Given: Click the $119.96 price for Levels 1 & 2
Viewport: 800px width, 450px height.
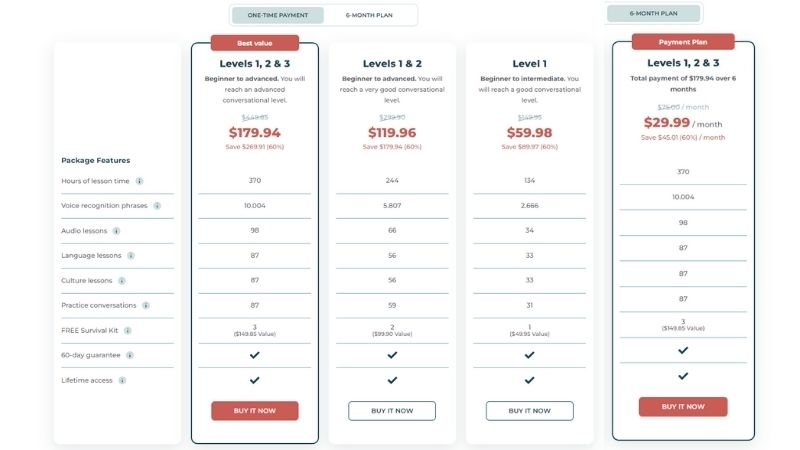Looking at the screenshot, I should tap(392, 133).
